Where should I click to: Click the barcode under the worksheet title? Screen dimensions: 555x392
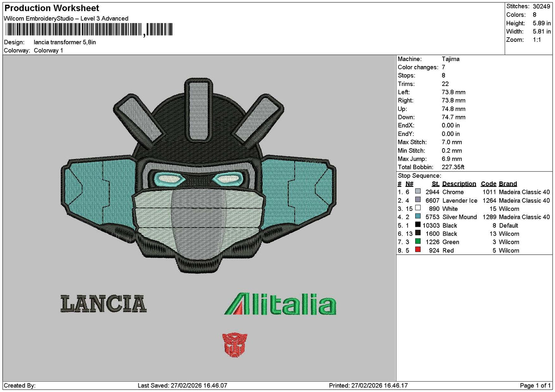click(89, 30)
